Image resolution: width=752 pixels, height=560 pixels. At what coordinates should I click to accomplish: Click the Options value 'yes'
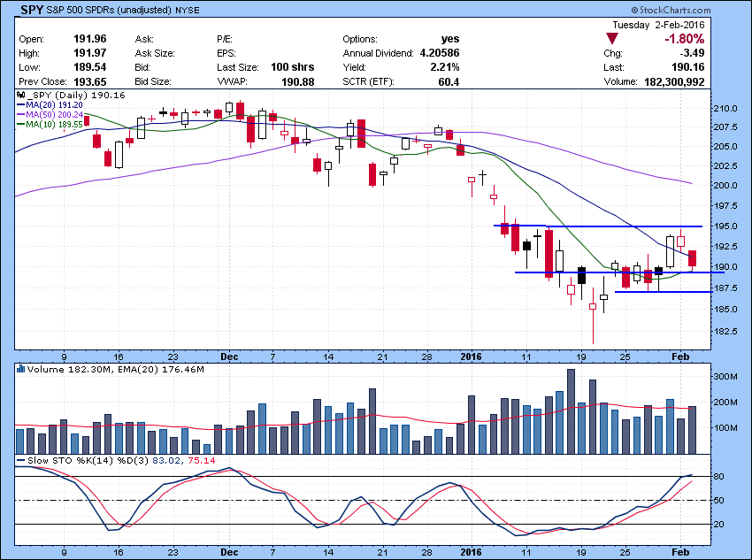450,39
